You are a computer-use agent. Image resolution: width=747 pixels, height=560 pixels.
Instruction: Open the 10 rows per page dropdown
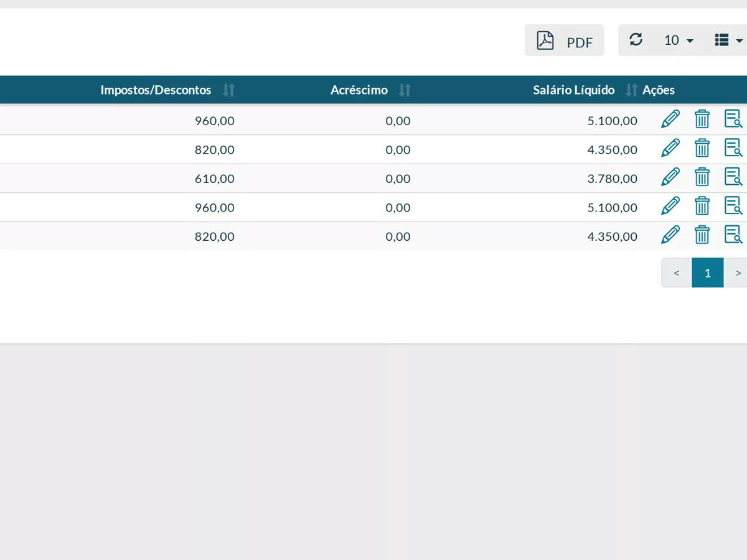point(679,40)
